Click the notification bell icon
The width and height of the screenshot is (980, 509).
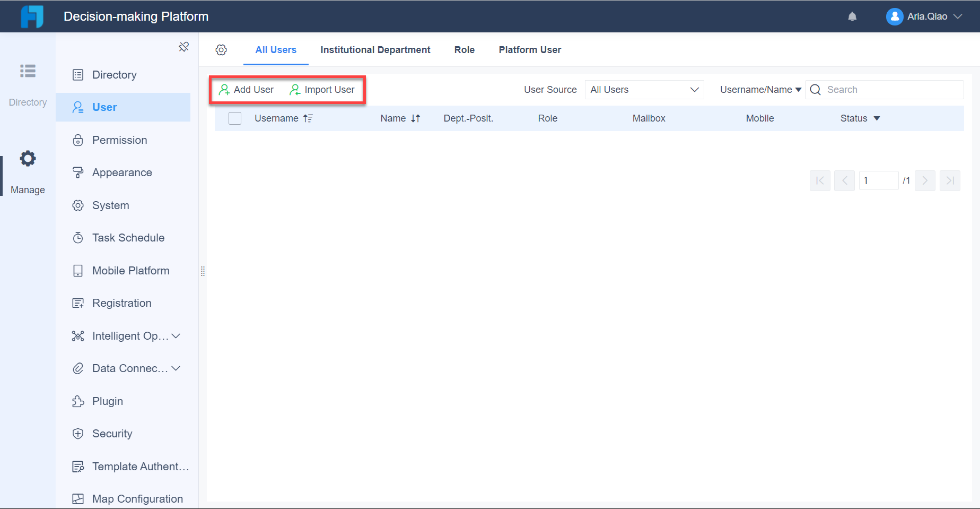click(852, 16)
